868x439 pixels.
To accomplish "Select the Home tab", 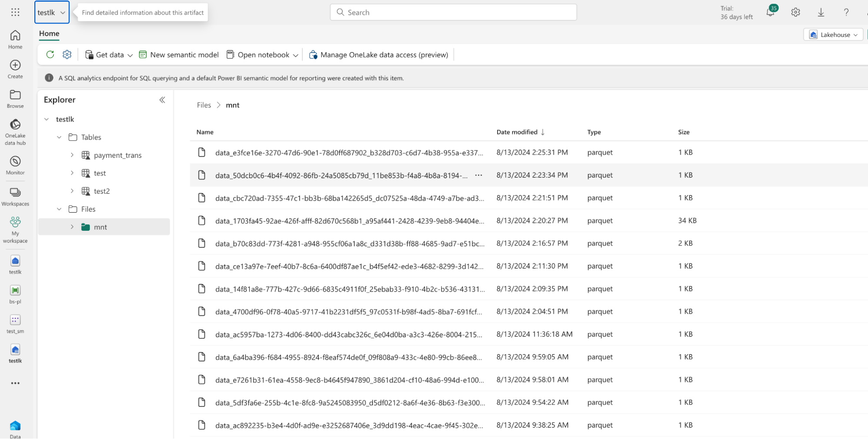I will [x=49, y=33].
